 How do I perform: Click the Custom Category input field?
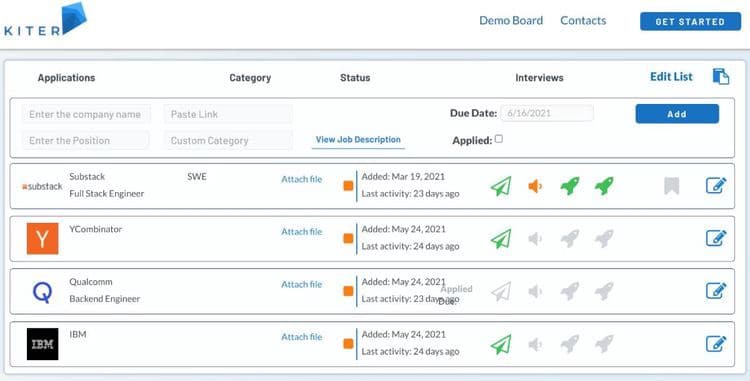(228, 141)
